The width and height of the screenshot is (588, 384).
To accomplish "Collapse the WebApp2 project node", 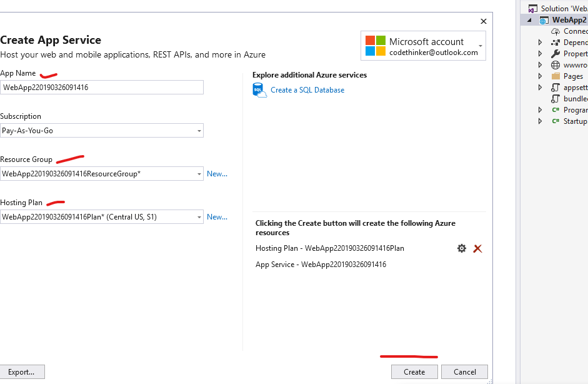I will pos(529,19).
